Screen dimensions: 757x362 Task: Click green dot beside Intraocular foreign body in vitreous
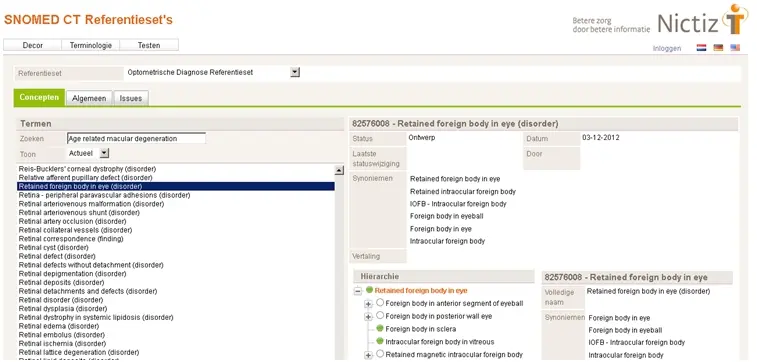click(x=380, y=341)
